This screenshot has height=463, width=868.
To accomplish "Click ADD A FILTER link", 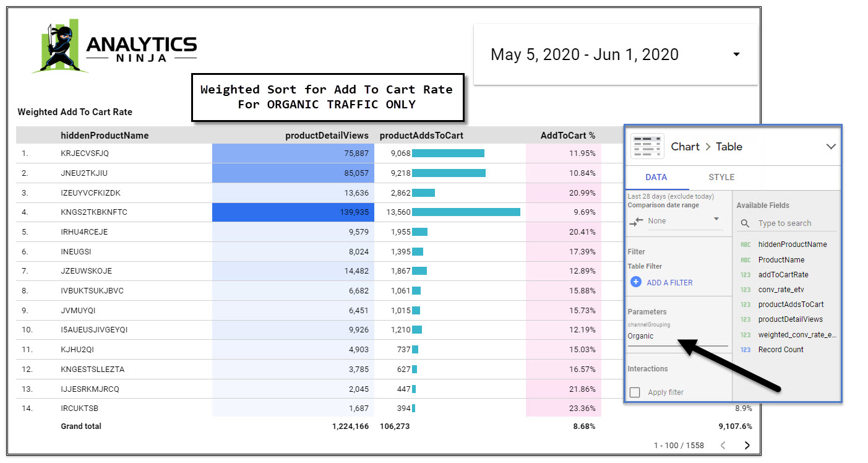I will coord(669,282).
